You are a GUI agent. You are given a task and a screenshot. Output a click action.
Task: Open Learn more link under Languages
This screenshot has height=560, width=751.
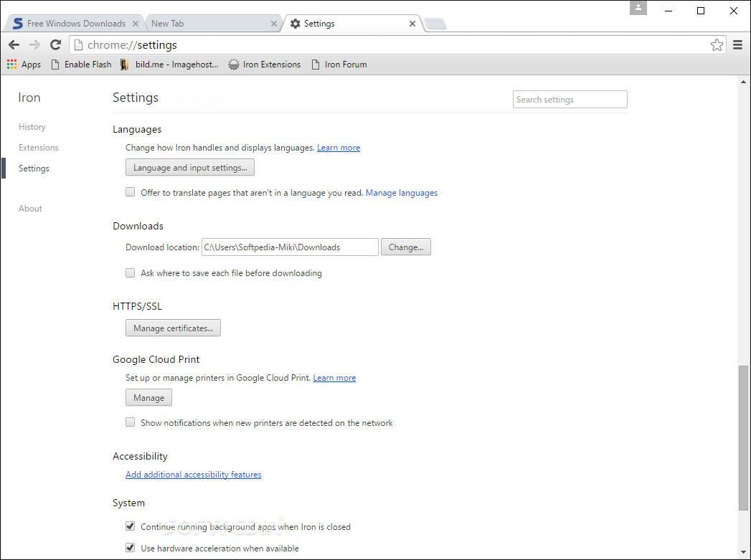(x=339, y=148)
